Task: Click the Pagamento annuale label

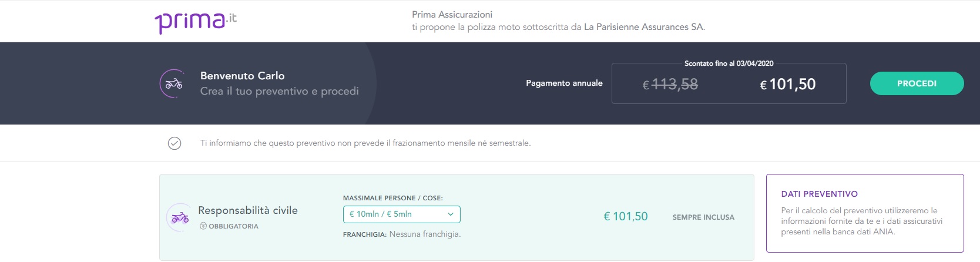Action: tap(564, 83)
